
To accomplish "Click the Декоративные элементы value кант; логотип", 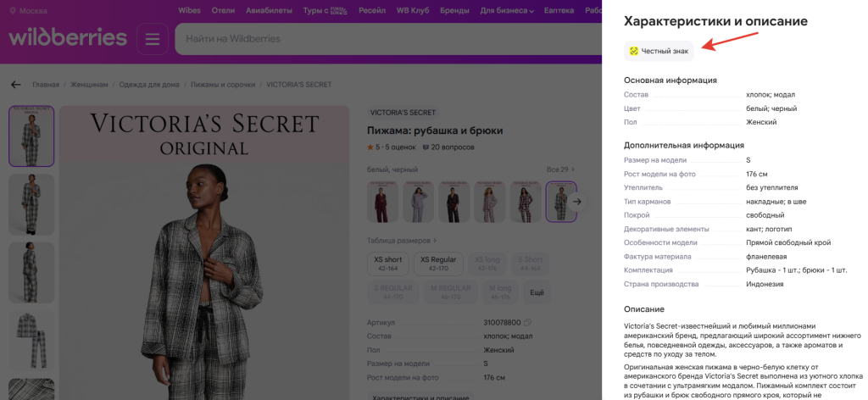I will (x=769, y=229).
